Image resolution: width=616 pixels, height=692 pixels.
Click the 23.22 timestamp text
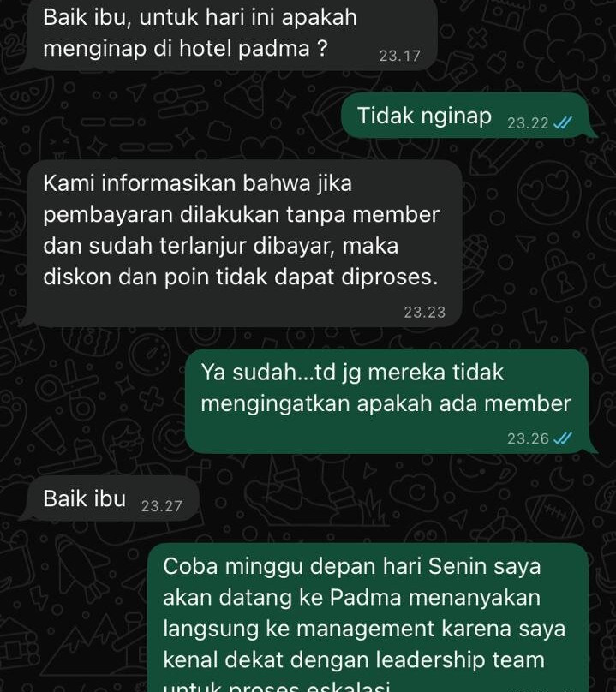[x=528, y=122]
